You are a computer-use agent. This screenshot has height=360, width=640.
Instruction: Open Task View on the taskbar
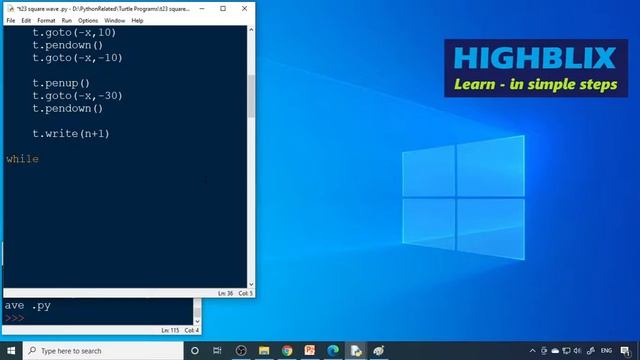pos(217,351)
